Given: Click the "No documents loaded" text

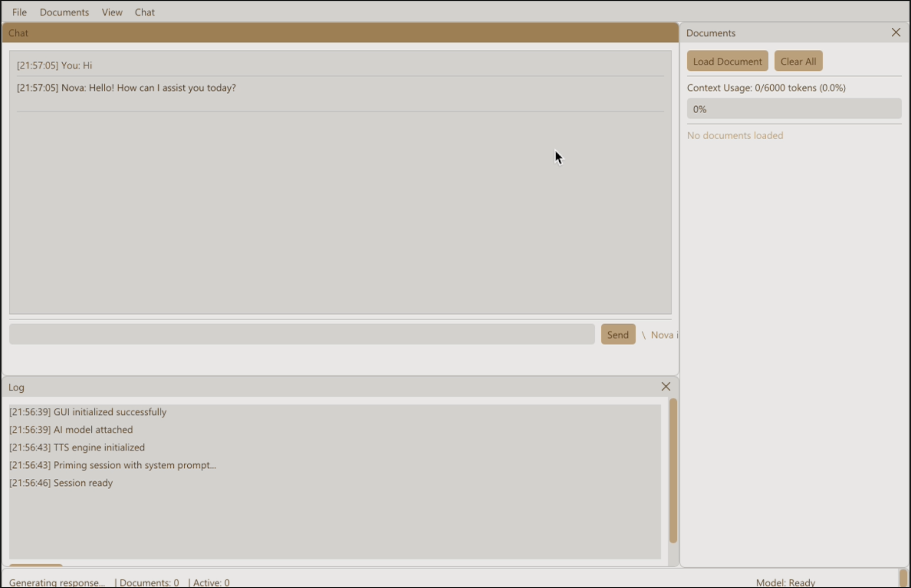Looking at the screenshot, I should pyautogui.click(x=735, y=135).
